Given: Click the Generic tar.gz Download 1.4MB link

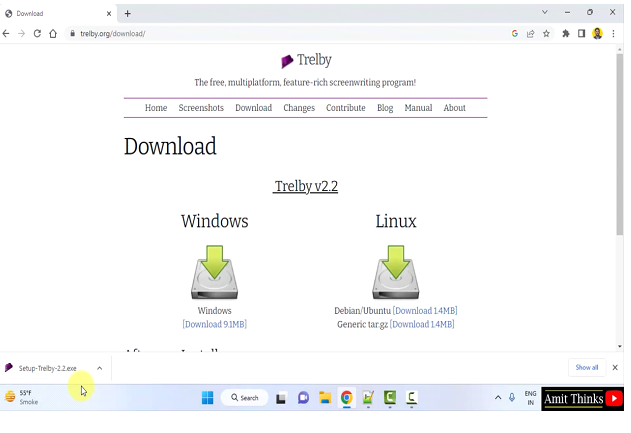Looking at the screenshot, I should click(x=422, y=324).
